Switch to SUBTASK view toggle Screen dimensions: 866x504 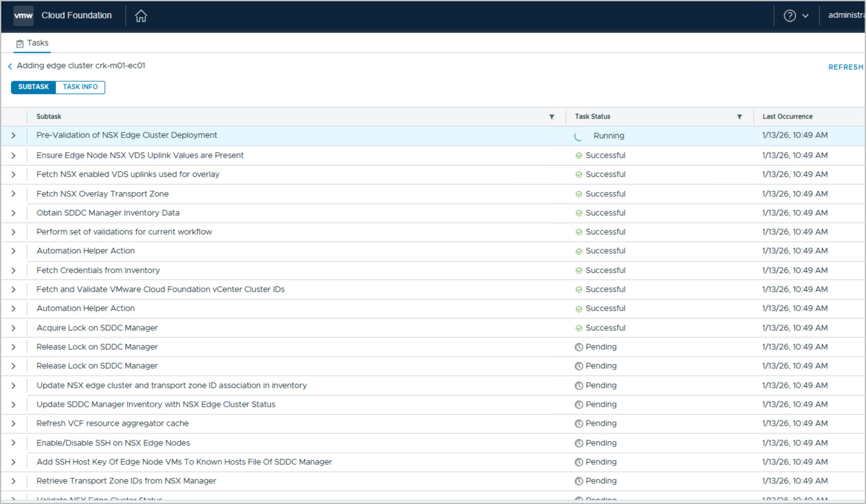[33, 87]
